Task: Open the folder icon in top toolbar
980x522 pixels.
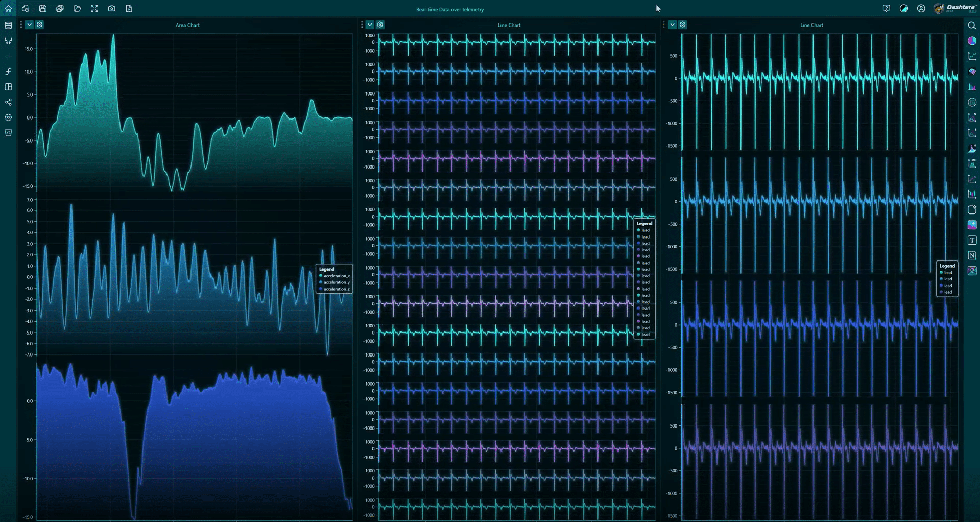Action: [x=77, y=9]
